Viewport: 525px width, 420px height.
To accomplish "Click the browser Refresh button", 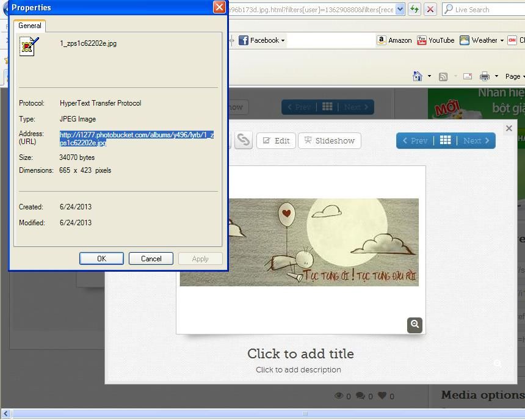I will point(415,9).
